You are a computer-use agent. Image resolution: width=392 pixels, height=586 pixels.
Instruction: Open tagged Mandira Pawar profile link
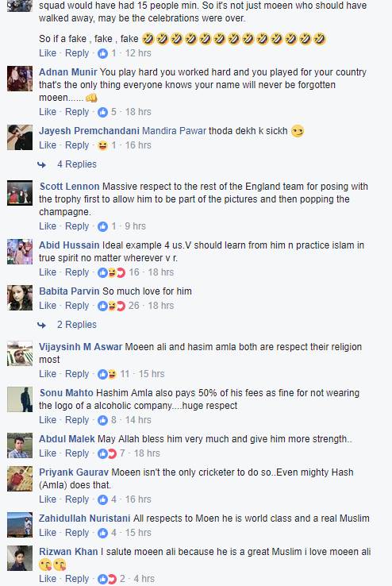coord(174,131)
